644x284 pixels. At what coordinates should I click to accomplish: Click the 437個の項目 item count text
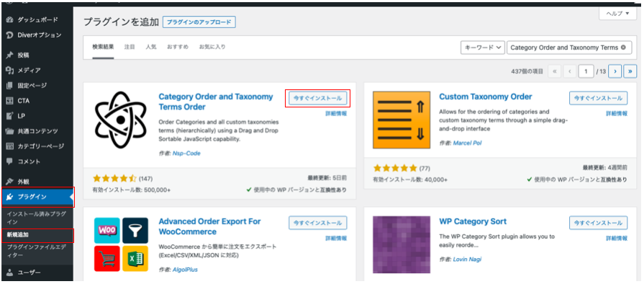click(x=527, y=71)
